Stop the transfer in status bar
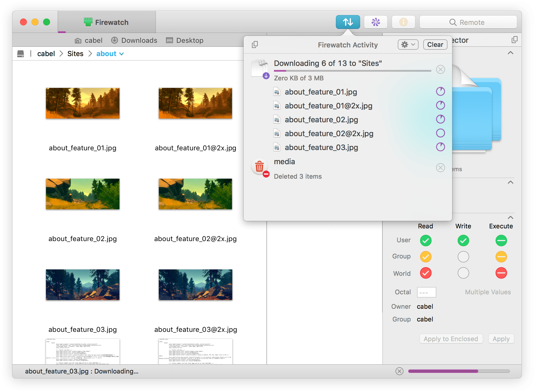Viewport: 534px width, 392px height. (x=399, y=371)
